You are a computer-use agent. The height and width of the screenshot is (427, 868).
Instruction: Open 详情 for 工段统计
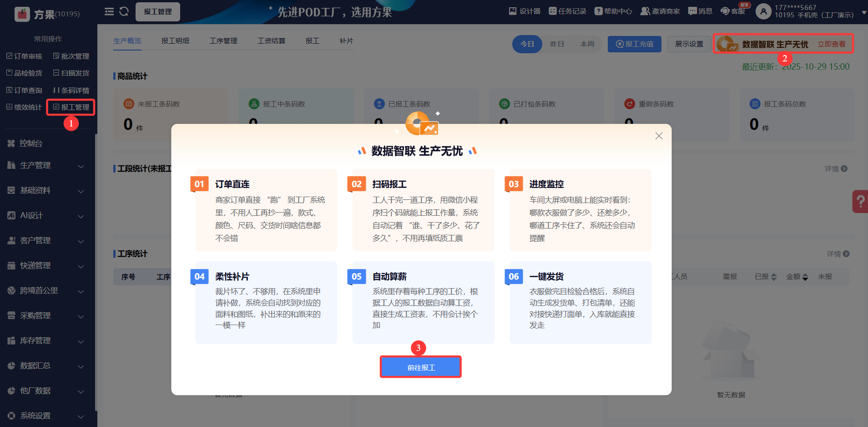tap(836, 169)
